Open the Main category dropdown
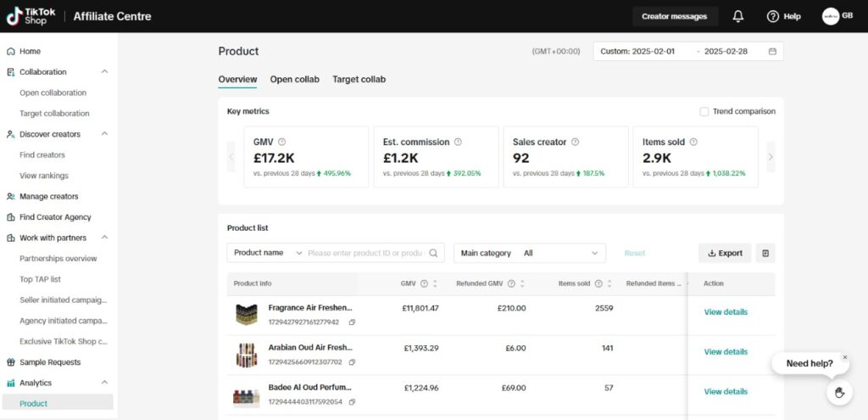Screen dimensions: 868x420 [530, 253]
